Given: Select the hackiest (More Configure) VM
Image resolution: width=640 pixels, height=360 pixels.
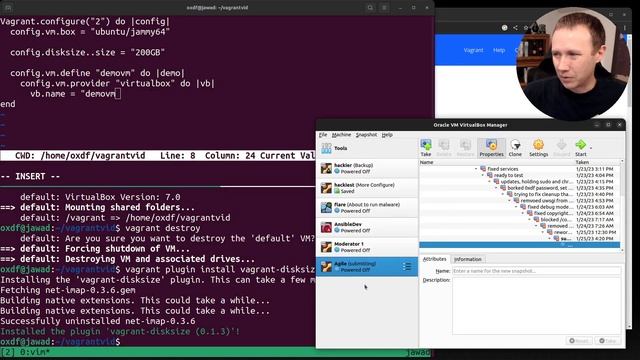Looking at the screenshot, I should [x=367, y=188].
